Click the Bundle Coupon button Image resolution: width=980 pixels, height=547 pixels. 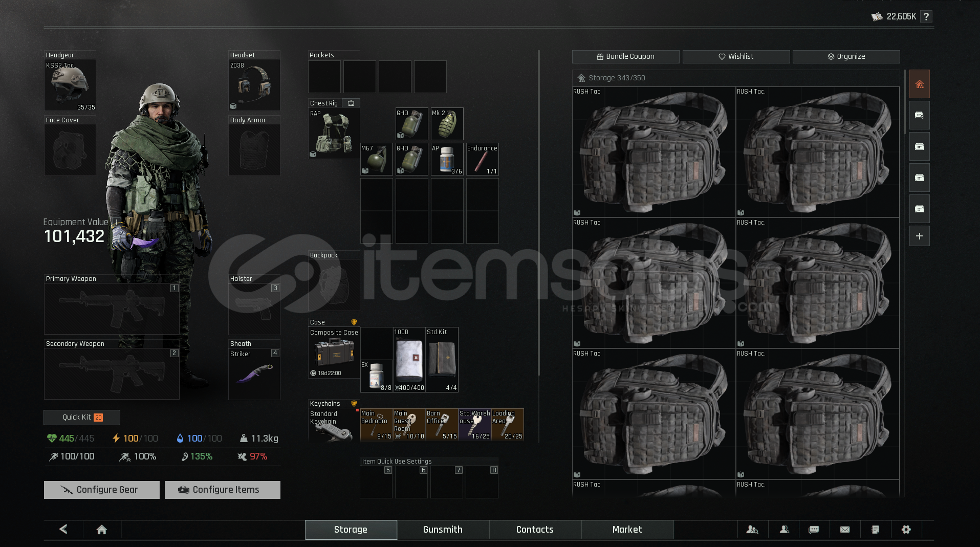click(626, 56)
